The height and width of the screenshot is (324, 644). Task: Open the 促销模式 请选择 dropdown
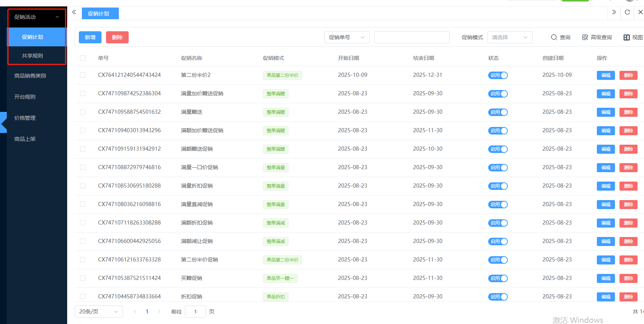coord(510,37)
